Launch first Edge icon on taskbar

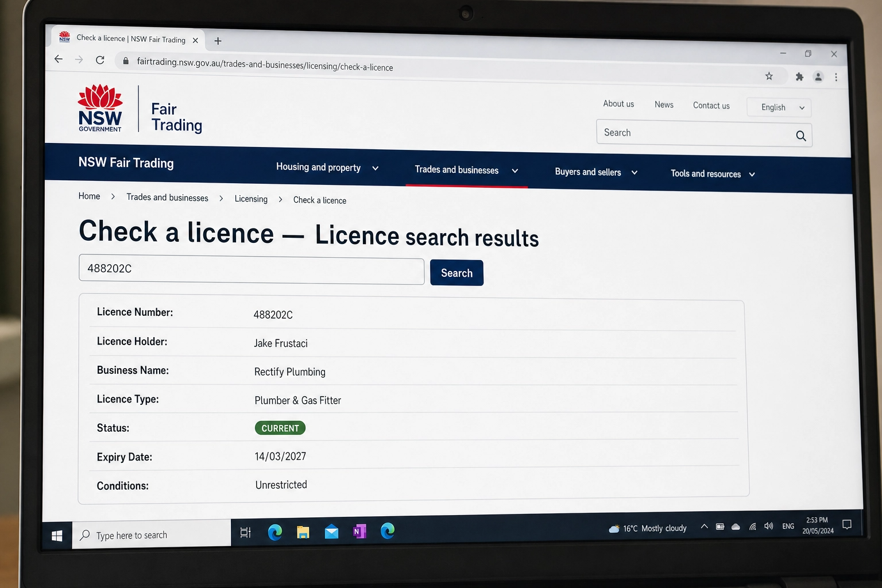point(275,532)
